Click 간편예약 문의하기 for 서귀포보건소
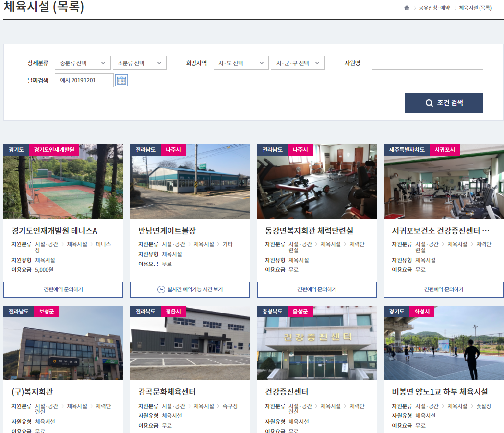 (444, 289)
